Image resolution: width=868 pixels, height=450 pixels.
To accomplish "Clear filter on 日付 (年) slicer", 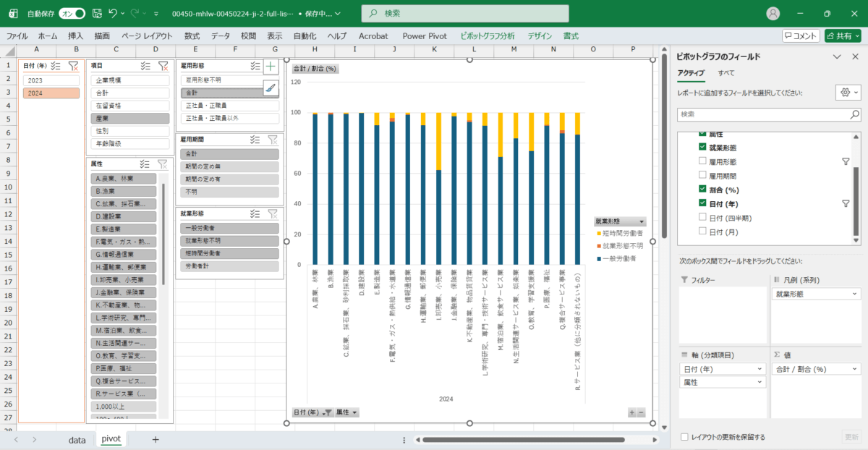I will pyautogui.click(x=73, y=66).
